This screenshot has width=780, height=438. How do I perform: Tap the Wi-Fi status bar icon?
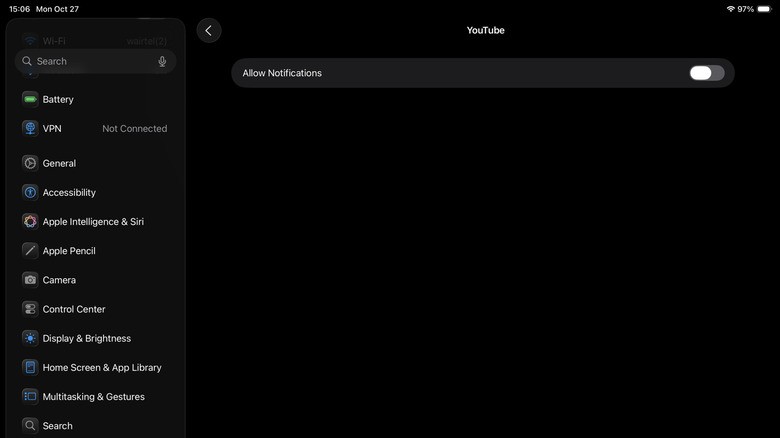tap(730, 9)
